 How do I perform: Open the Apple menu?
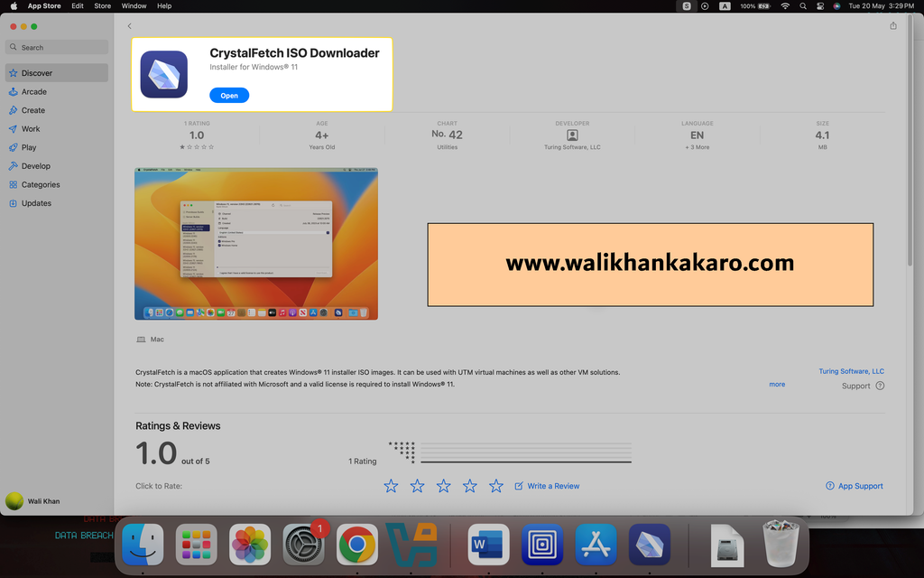[x=14, y=6]
